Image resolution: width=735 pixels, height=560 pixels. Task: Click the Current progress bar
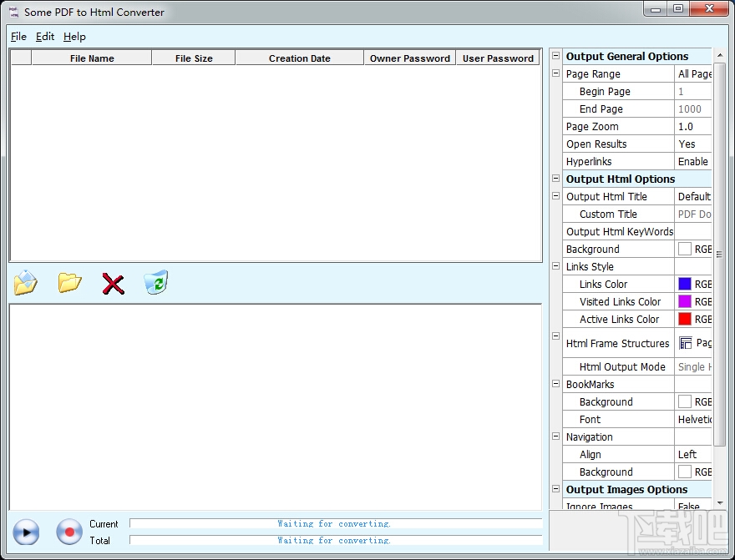pyautogui.click(x=336, y=523)
